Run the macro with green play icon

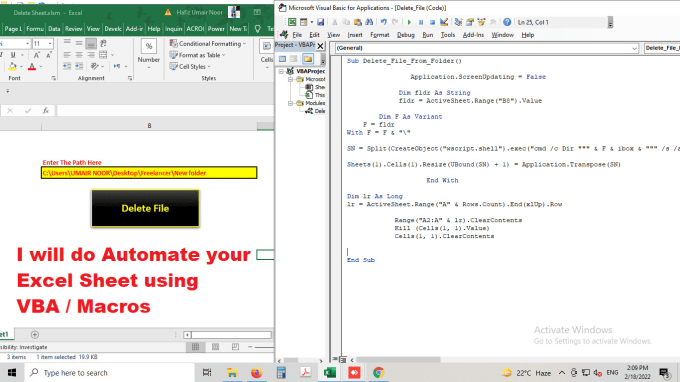(x=409, y=22)
